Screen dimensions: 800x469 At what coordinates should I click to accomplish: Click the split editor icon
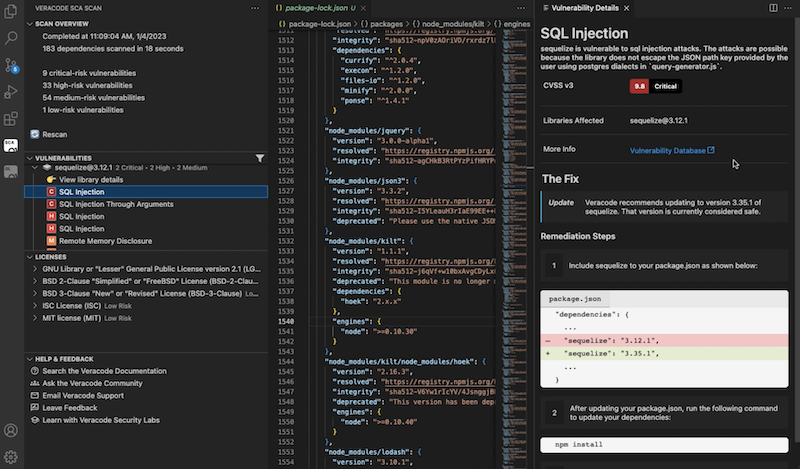tap(773, 8)
